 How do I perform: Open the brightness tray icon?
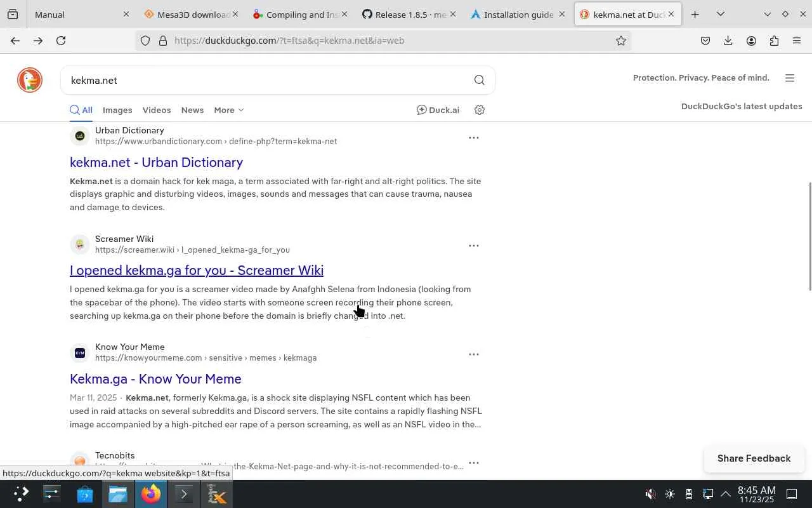[670, 494]
